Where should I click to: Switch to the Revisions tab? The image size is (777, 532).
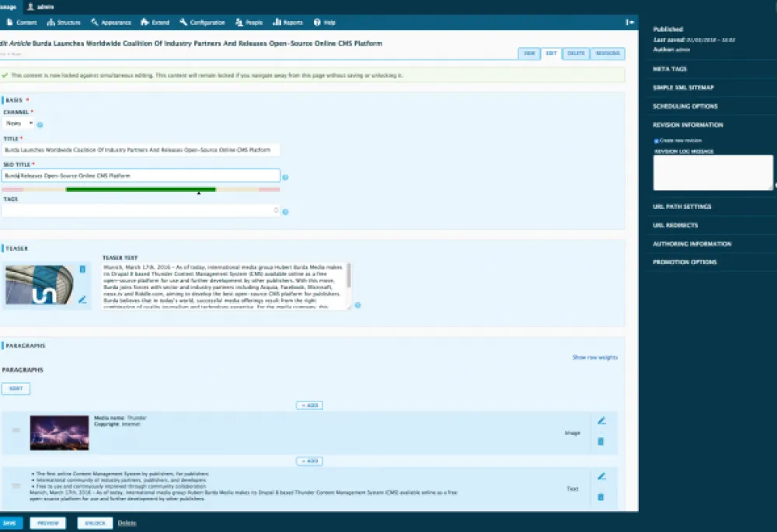[608, 54]
